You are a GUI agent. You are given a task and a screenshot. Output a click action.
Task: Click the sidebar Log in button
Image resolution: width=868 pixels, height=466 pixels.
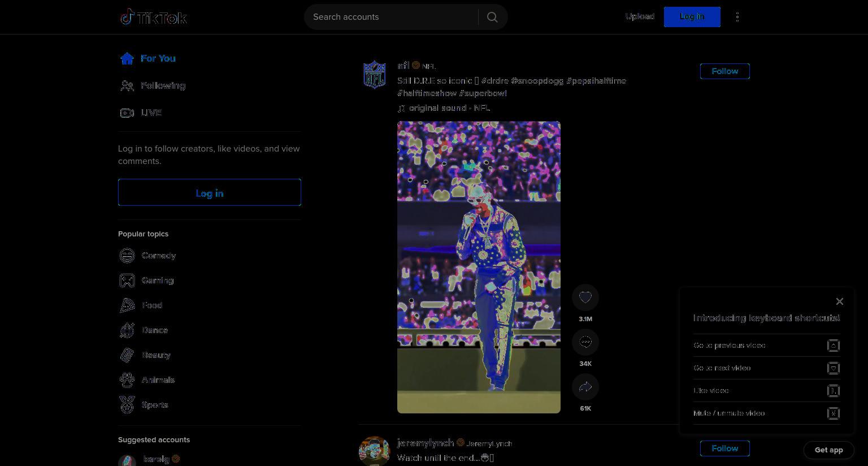(x=210, y=192)
